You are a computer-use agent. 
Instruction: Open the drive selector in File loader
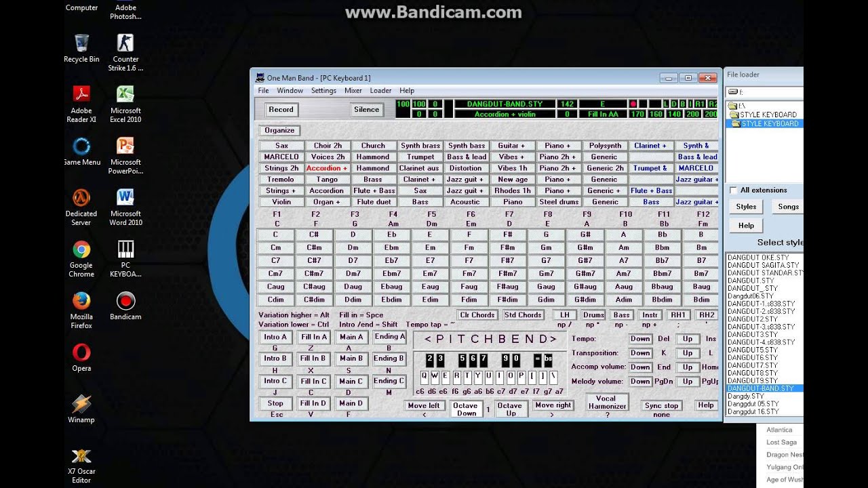click(764, 92)
